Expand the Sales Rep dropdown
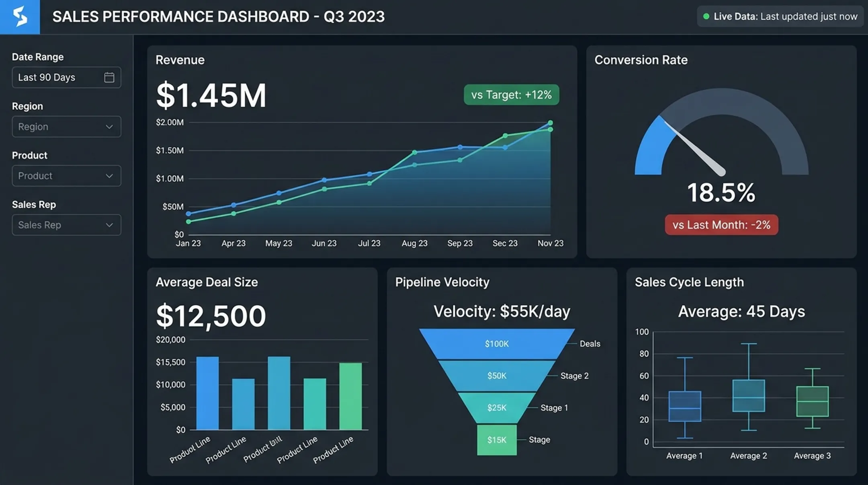Viewport: 868px width, 485px height. coord(66,225)
